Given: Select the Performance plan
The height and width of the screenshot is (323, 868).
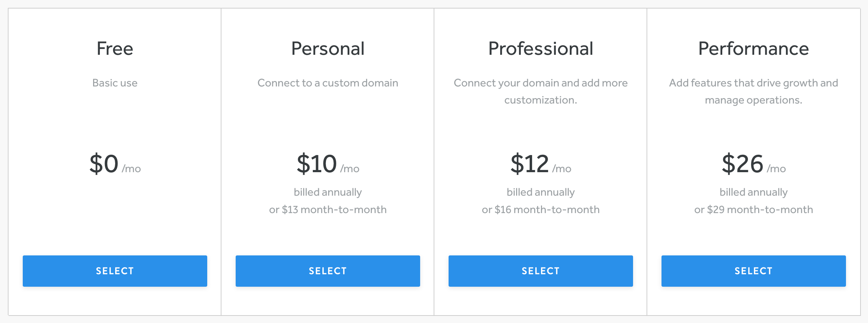Looking at the screenshot, I should coord(753,271).
